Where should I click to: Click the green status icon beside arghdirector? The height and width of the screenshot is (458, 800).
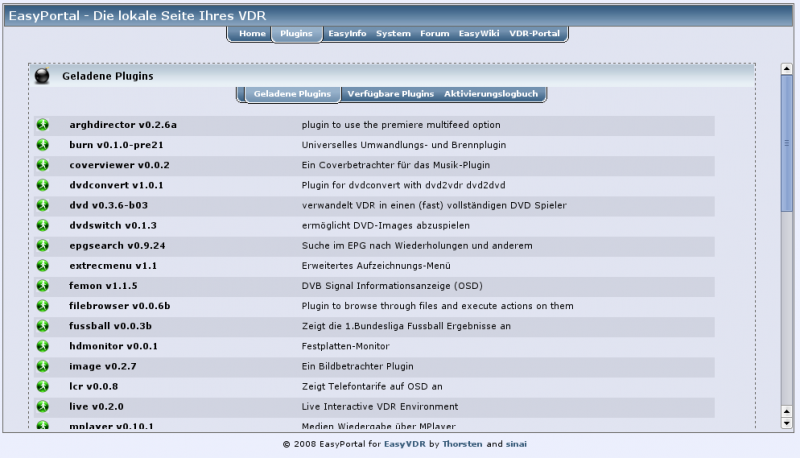(43, 125)
